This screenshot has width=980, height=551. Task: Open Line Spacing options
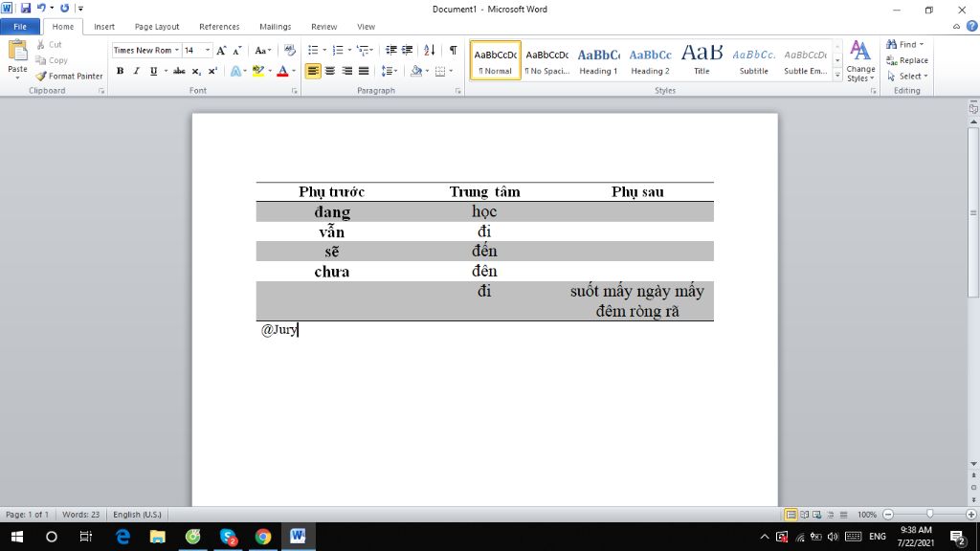click(387, 71)
